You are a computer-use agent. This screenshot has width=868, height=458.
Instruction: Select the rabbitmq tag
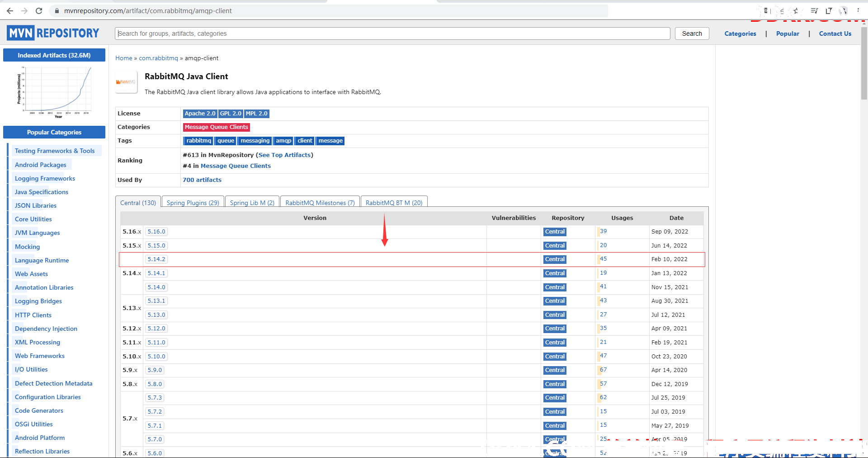pos(198,141)
